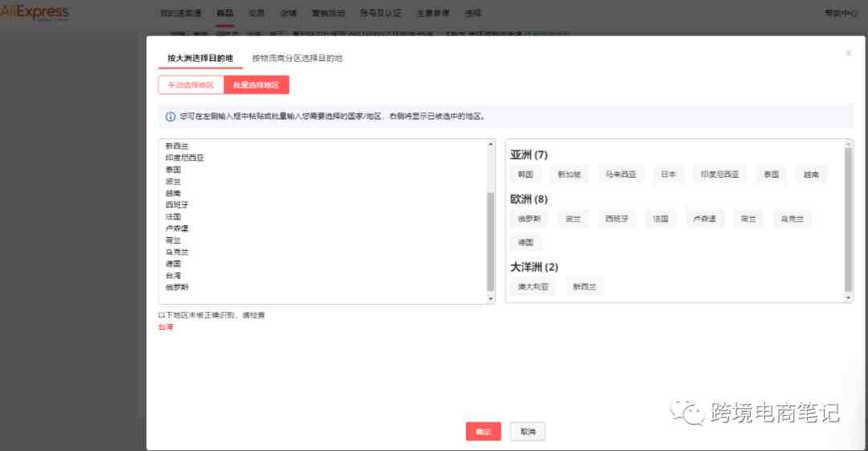This screenshot has width=868, height=451.
Task: Click inside the batch country input textarea
Action: pyautogui.click(x=322, y=221)
